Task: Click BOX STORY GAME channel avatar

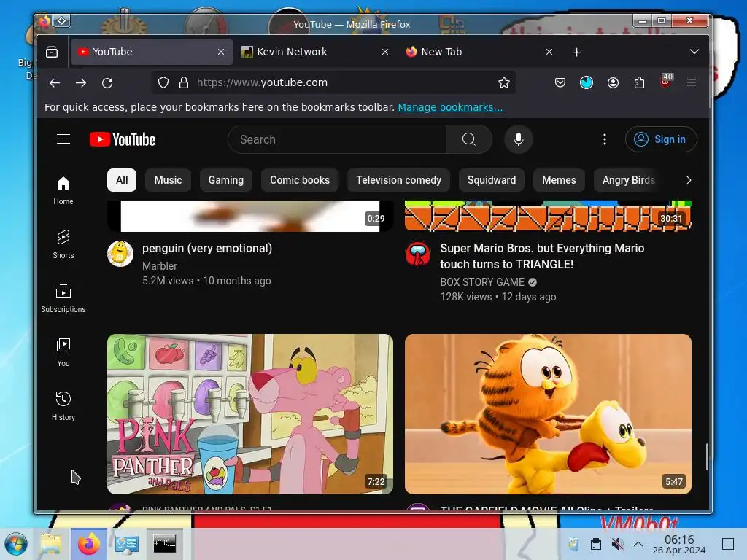Action: coord(418,254)
